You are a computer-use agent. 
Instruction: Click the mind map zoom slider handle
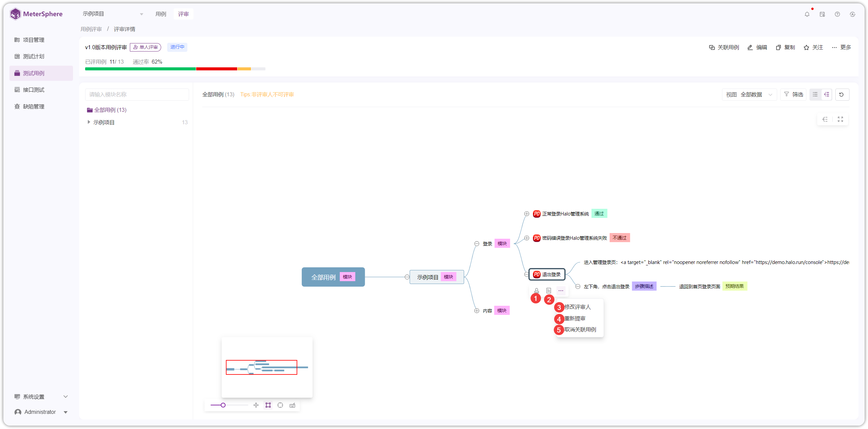(x=223, y=405)
